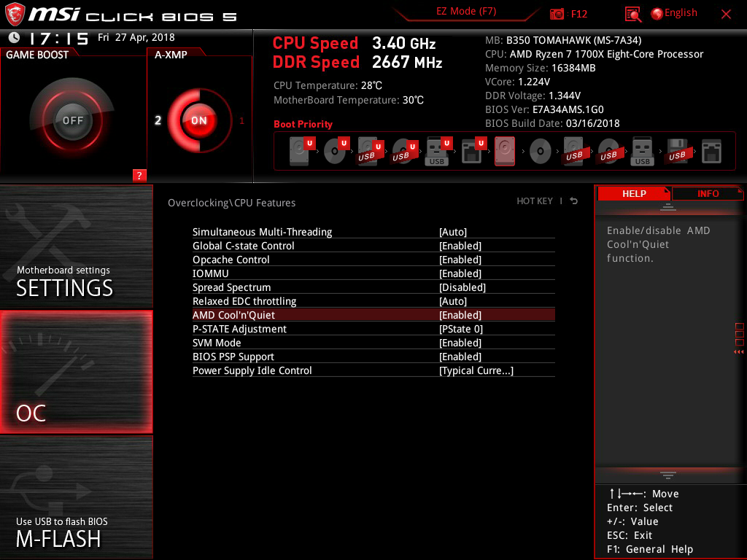Select legacy USB key boot icon
This screenshot has height=560, width=747.
tap(642, 151)
